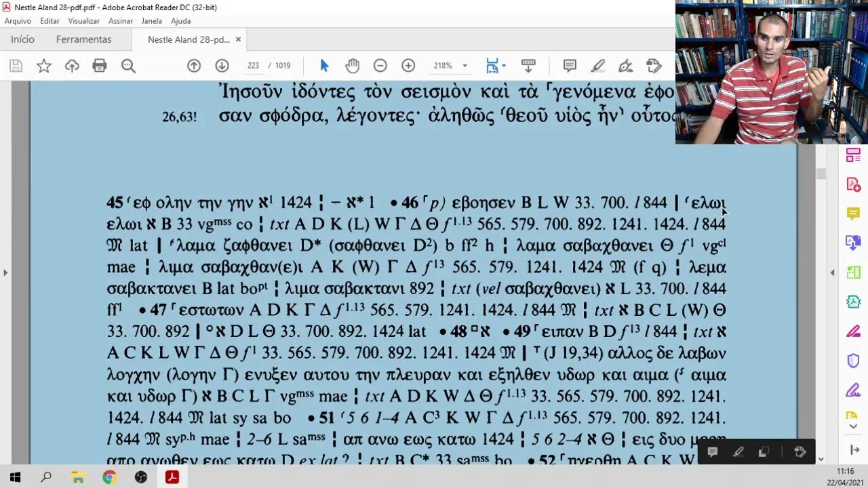The image size is (868, 488).
Task: Open the Windows Start menu
Action: (15, 477)
